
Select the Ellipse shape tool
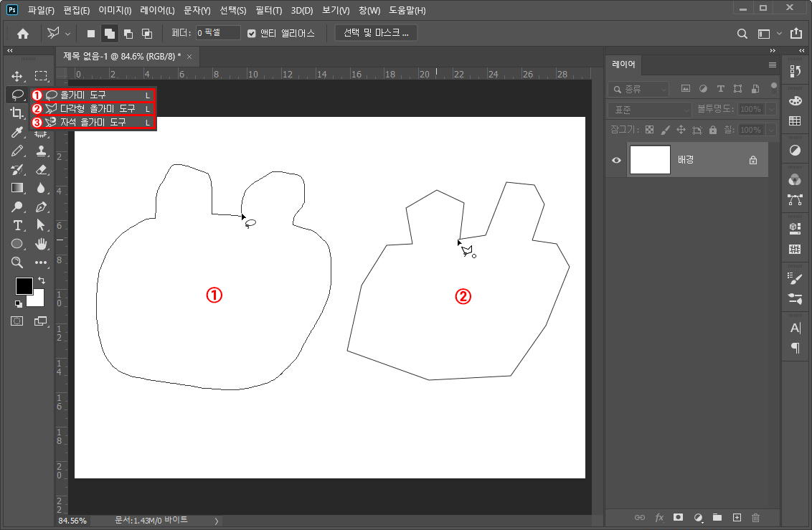17,244
